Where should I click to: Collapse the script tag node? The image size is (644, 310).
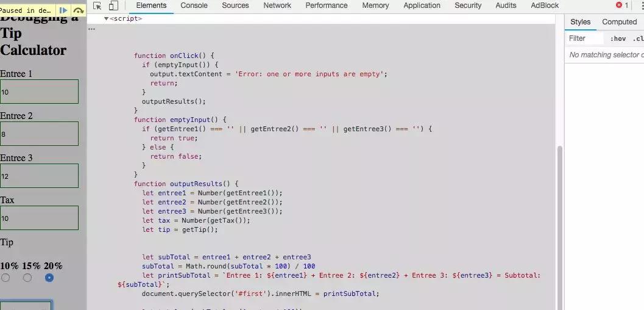pos(107,19)
